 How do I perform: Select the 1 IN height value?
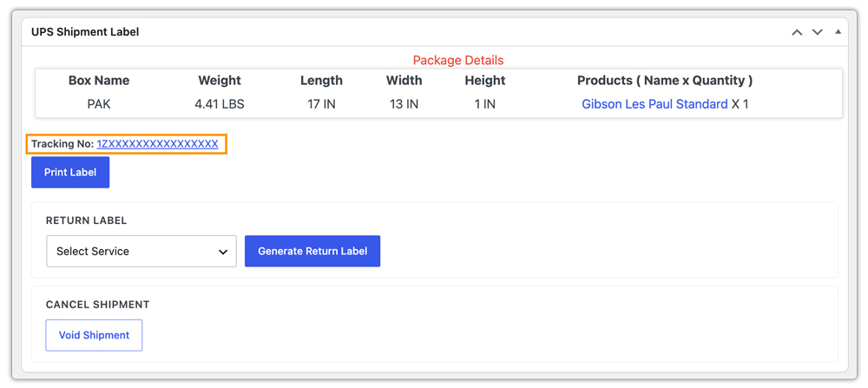485,104
